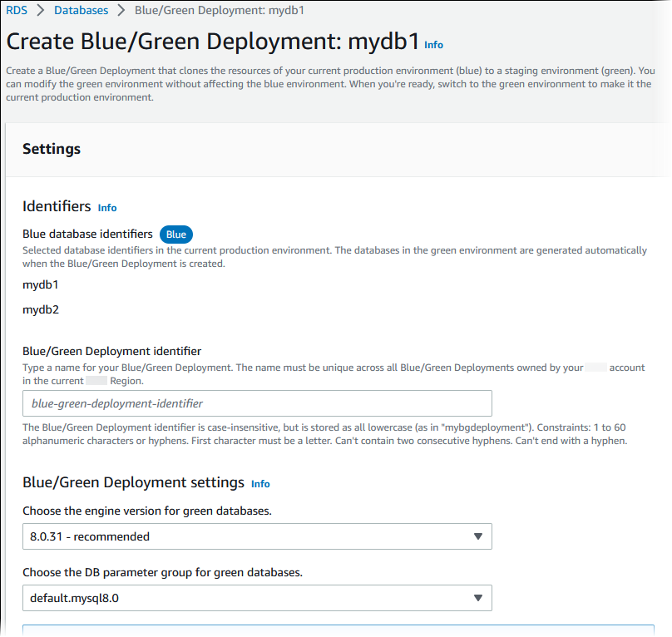Select the mydb1 database identifier text
The height and width of the screenshot is (637, 672).
point(41,284)
